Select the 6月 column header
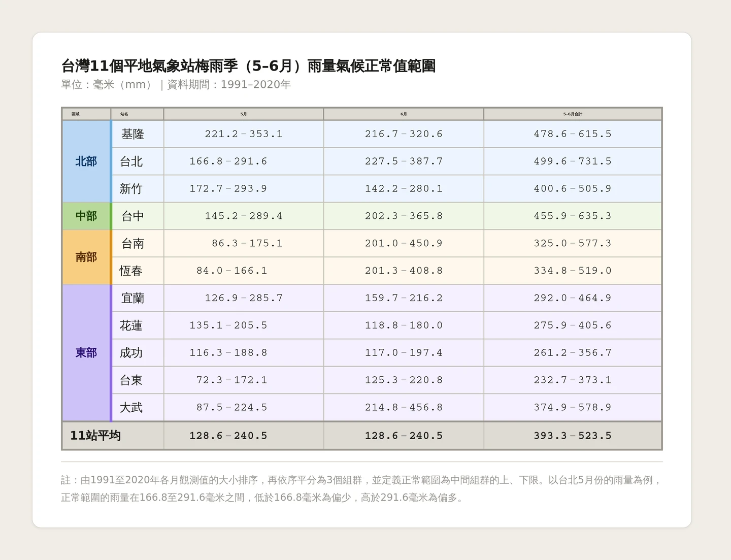731x560 pixels. 404,114
